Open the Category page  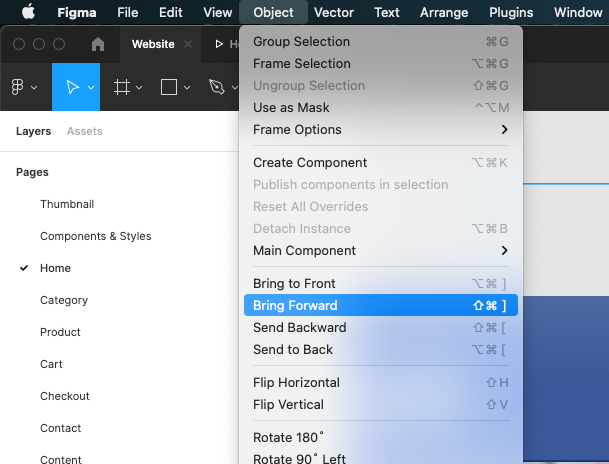[x=64, y=300]
